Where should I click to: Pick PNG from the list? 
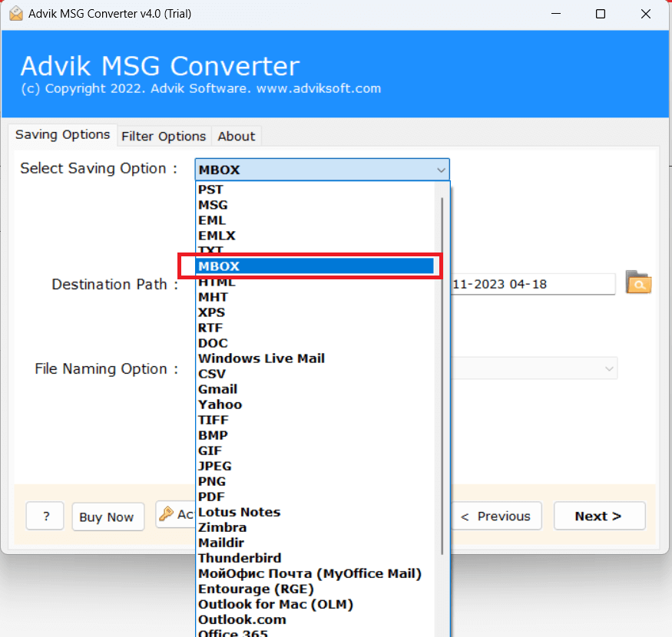click(316, 481)
